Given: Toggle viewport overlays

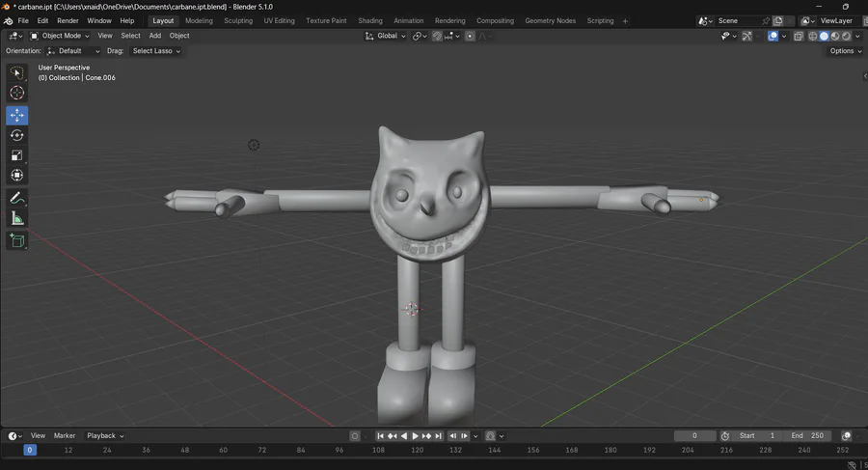Looking at the screenshot, I should (773, 36).
